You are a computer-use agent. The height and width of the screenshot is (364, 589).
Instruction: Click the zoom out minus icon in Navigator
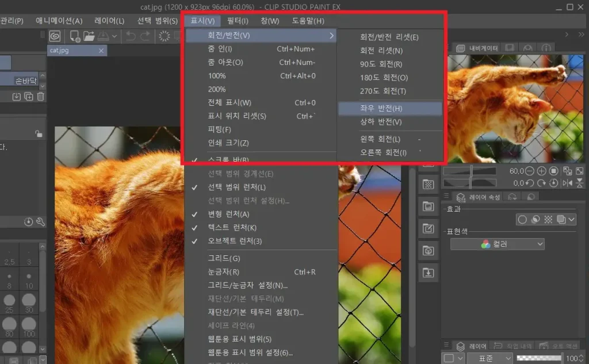point(530,171)
